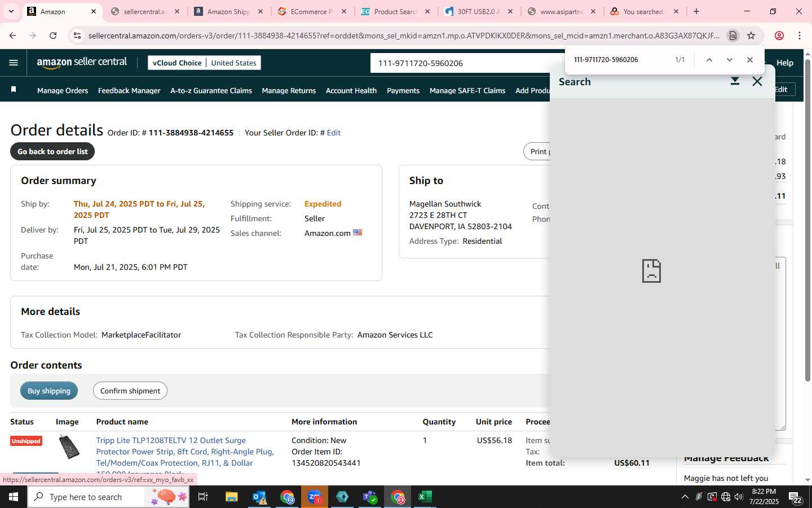This screenshot has height=508, width=812.
Task: Open Chrome's three-dot menu
Action: tap(800, 36)
